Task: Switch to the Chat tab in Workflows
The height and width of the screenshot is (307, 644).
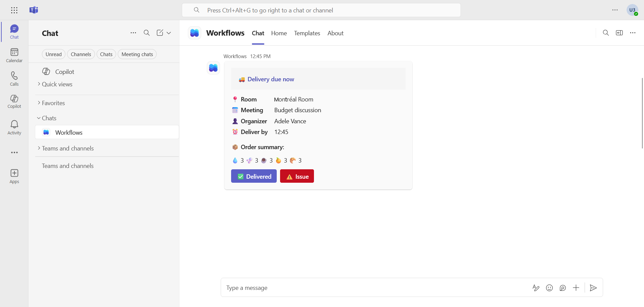Action: 258,33
